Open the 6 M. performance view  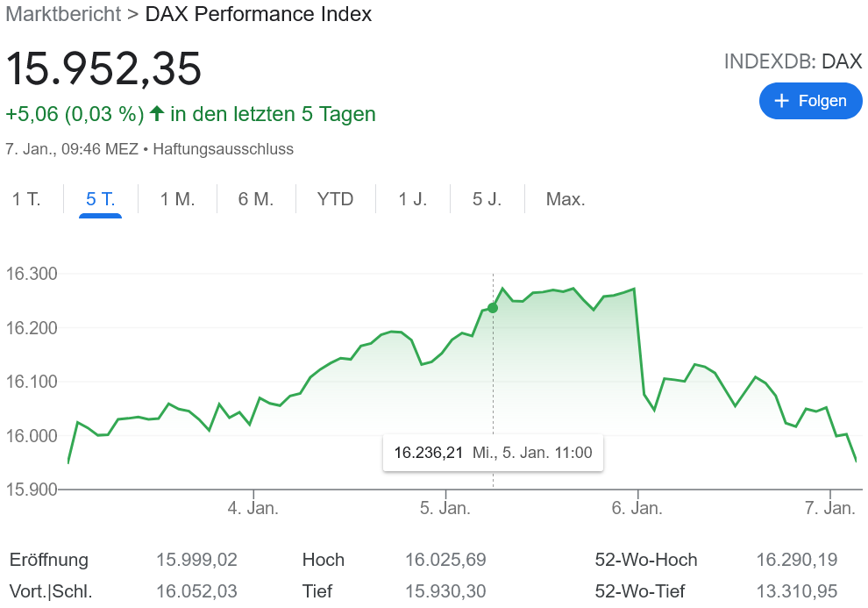pyautogui.click(x=255, y=199)
